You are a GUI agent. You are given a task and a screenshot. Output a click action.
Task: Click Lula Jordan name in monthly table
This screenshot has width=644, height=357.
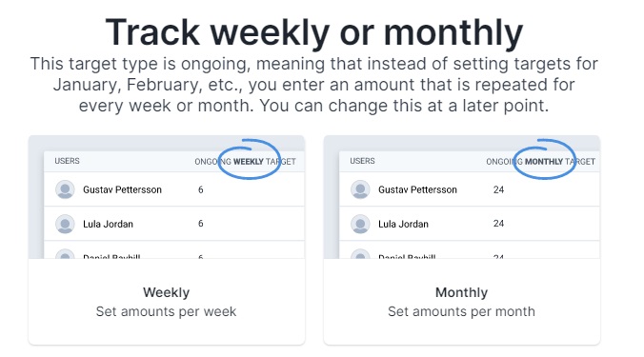[403, 224]
